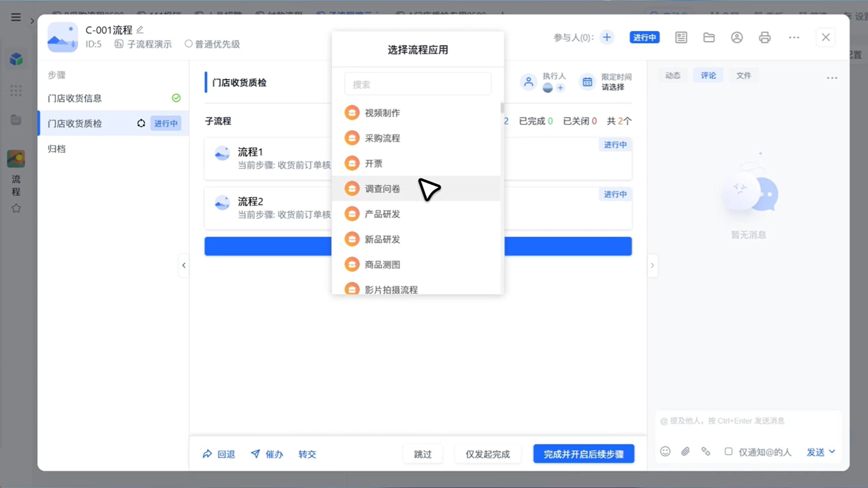Collapse the left steps panel arrow
Viewport: 868px width, 488px height.
tap(184, 265)
